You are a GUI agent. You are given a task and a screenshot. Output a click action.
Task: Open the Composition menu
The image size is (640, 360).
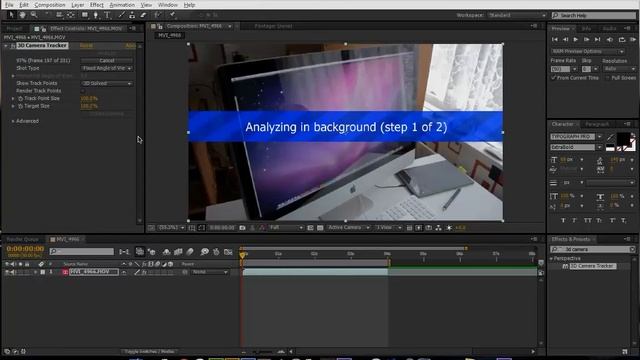(50, 5)
